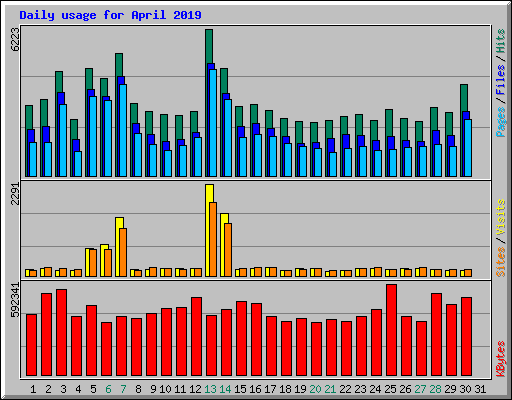
Task: Click day 30 on the x-axis
Action: [x=465, y=389]
